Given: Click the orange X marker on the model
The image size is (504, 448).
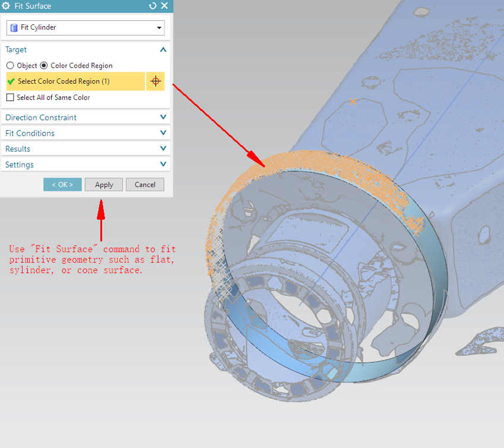Looking at the screenshot, I should point(353,102).
